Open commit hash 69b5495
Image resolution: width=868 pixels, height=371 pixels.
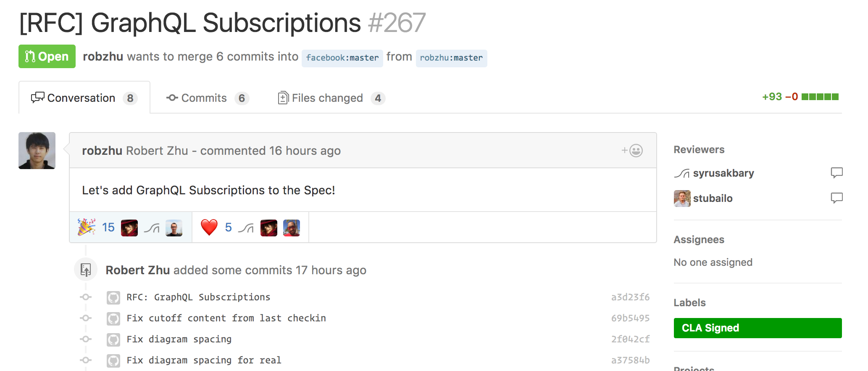(x=630, y=318)
